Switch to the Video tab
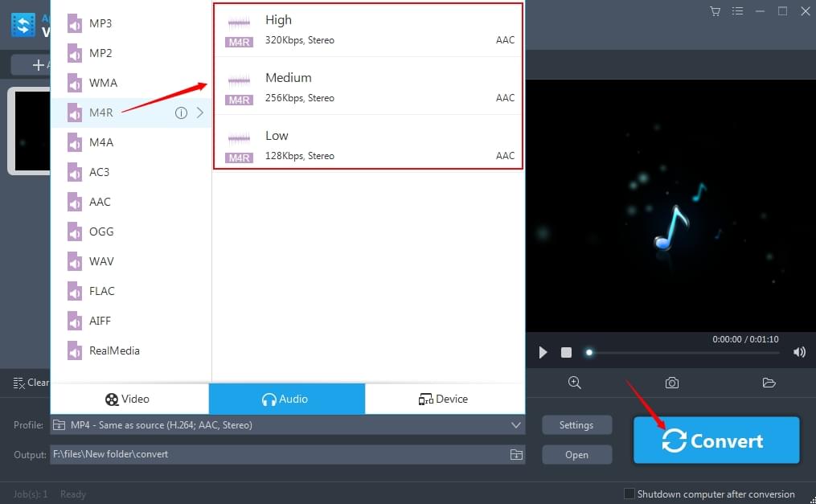 point(129,399)
